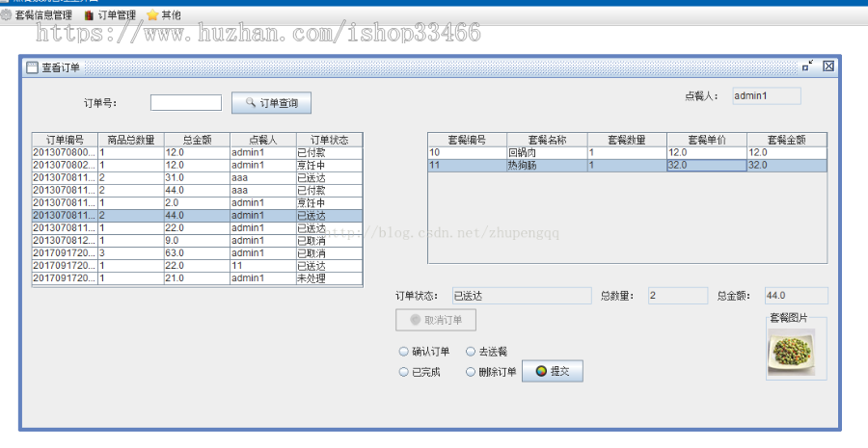868x448 pixels.
Task: Click the 订单编号 column header
Action: coord(65,140)
